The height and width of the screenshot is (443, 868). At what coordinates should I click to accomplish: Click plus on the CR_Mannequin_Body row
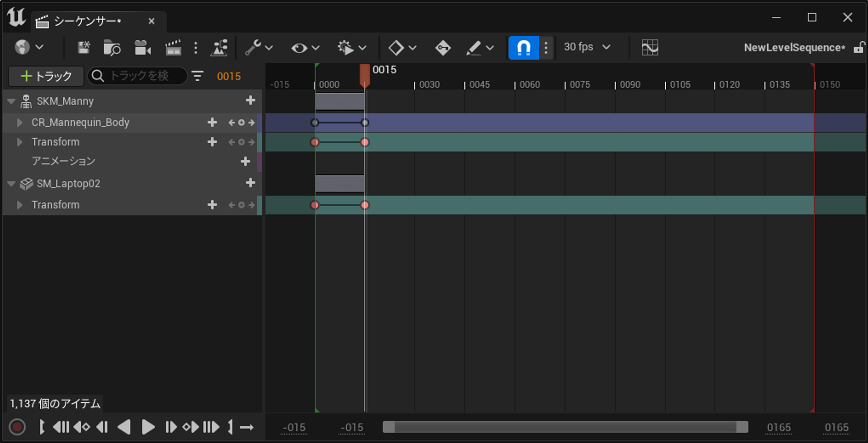(212, 122)
